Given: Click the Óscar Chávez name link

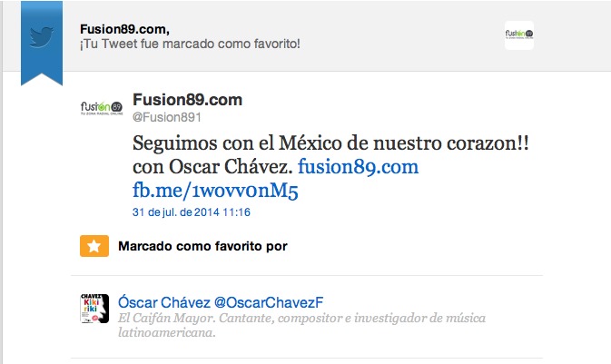Looking at the screenshot, I should pyautogui.click(x=164, y=302).
